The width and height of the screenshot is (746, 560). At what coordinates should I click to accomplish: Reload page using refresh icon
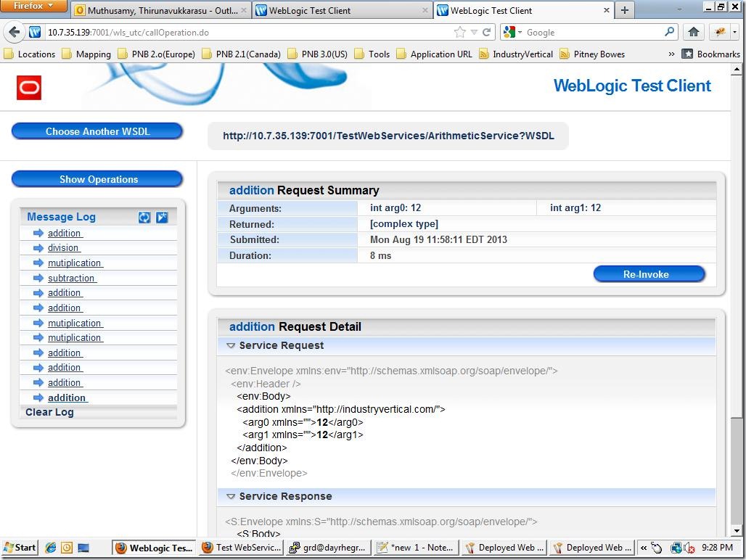pos(486,33)
